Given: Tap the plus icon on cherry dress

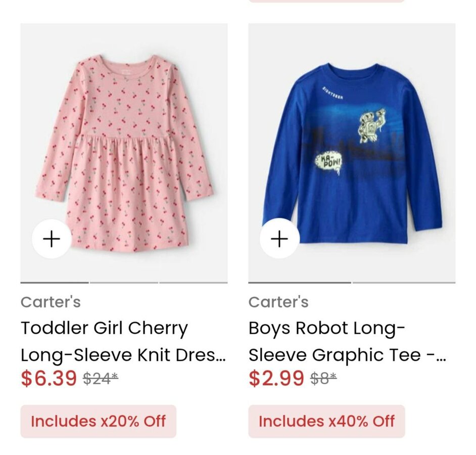Looking at the screenshot, I should click(52, 239).
